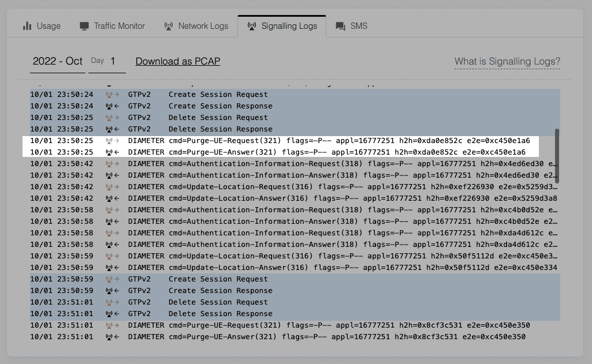The image size is (592, 364).
Task: Click incoming icon on Authentication-Information-Answer h2h=0xc4b0d52e row
Action: [112, 222]
